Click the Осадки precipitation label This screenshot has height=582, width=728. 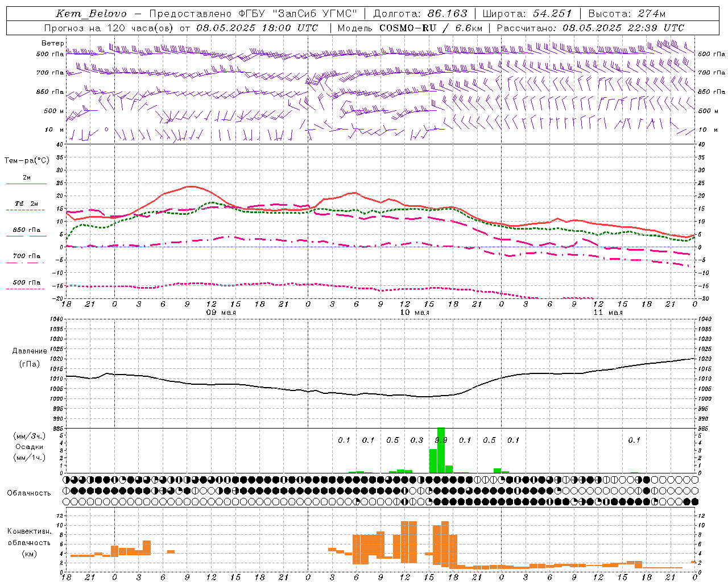coord(30,447)
